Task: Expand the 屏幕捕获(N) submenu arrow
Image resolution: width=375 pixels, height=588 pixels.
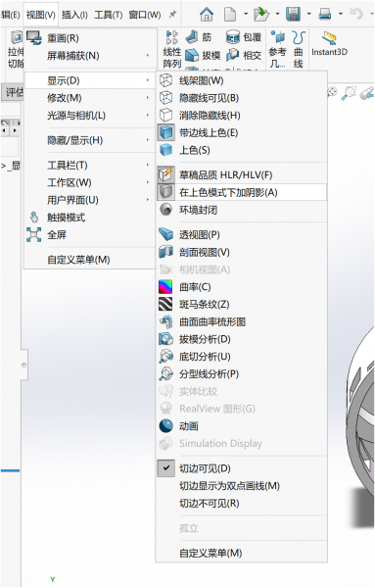Action: click(148, 56)
